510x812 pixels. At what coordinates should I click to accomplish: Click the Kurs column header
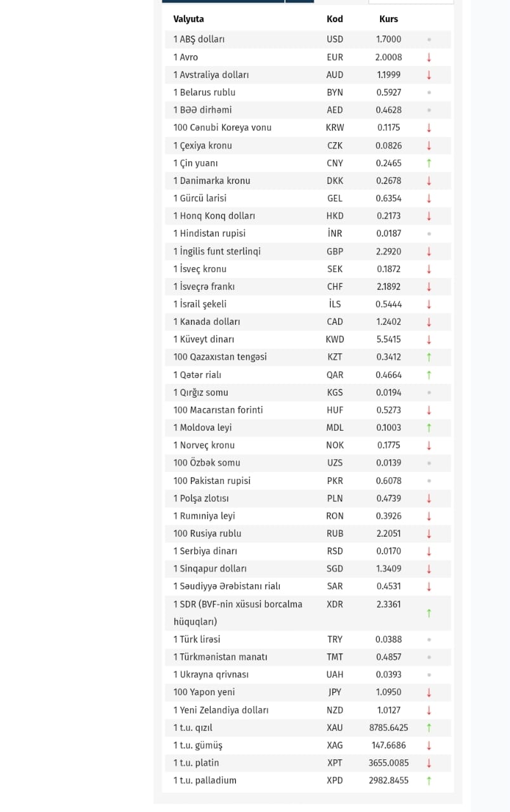pos(388,19)
